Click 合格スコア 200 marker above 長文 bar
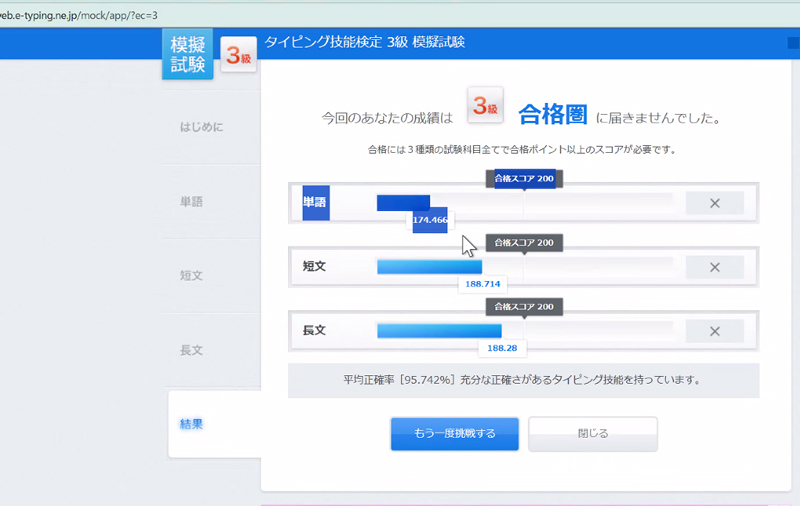Screen dimensions: 800x506 pyautogui.click(x=524, y=307)
